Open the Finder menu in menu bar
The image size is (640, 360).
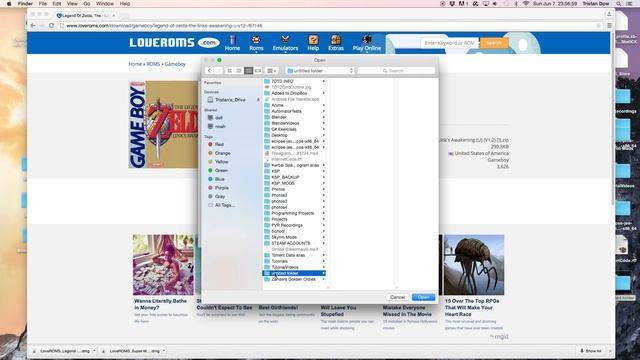[x=25, y=4]
